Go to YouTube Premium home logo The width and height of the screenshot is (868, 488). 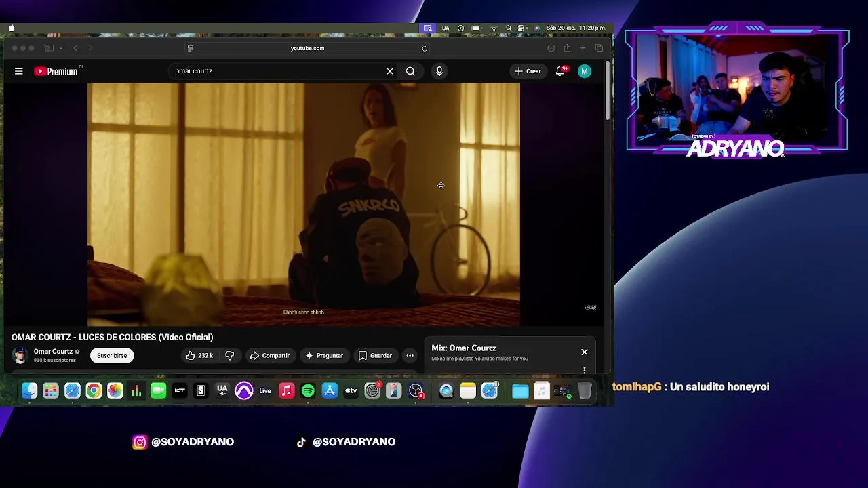click(56, 71)
